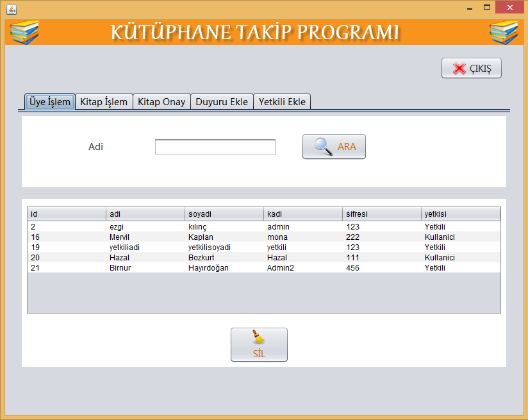Click the books icon on right banner
The height and width of the screenshot is (420, 528).
[x=504, y=33]
